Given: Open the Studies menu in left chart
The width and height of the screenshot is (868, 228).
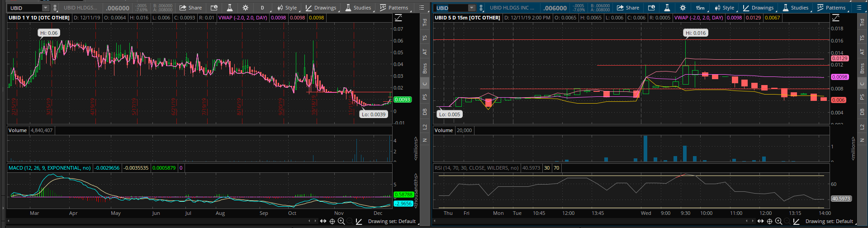Looking at the screenshot, I should pyautogui.click(x=358, y=8).
